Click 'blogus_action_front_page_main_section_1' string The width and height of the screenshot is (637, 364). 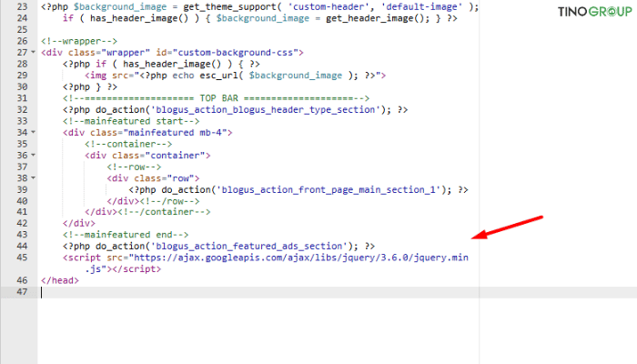tap(329, 189)
